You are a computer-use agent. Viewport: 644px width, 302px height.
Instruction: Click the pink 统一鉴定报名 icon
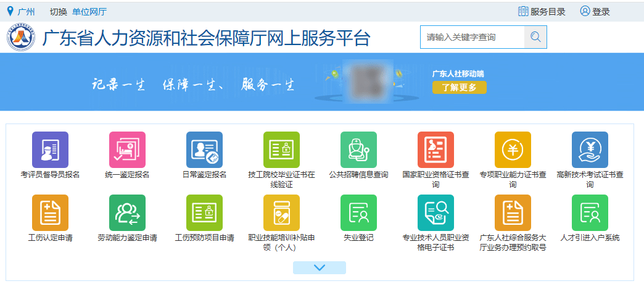click(127, 150)
